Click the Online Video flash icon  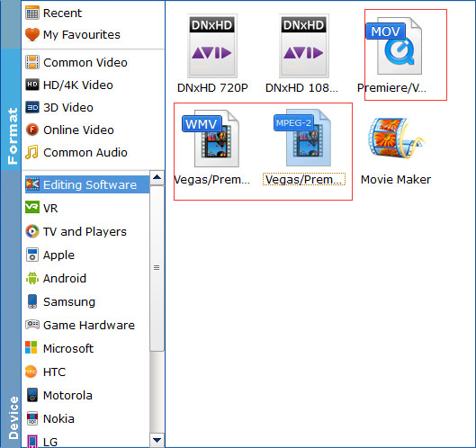click(x=32, y=130)
